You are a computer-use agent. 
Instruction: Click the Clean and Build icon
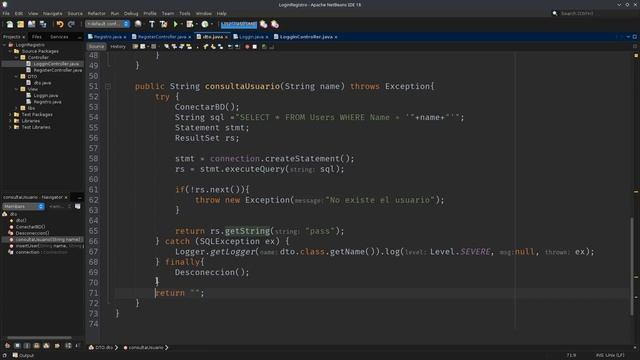164,24
